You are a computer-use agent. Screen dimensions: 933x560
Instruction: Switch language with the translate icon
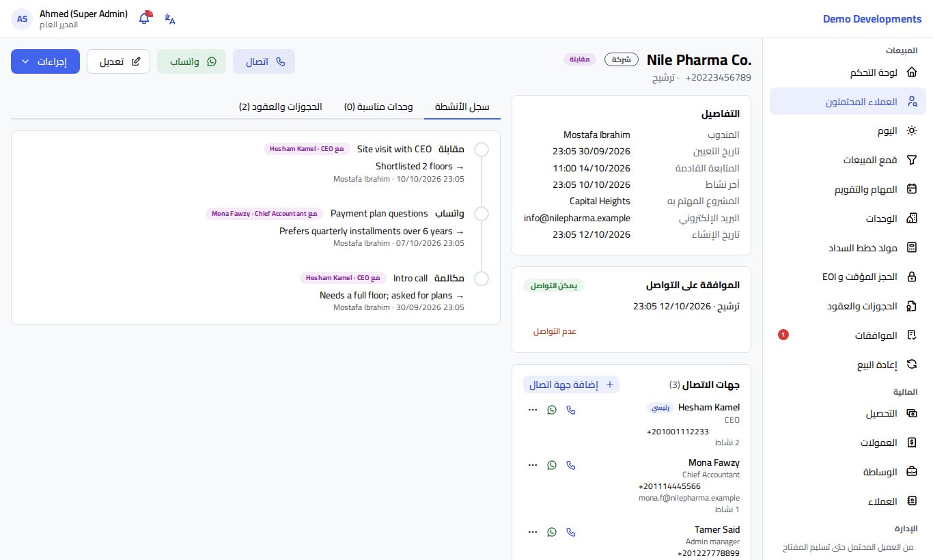[170, 18]
